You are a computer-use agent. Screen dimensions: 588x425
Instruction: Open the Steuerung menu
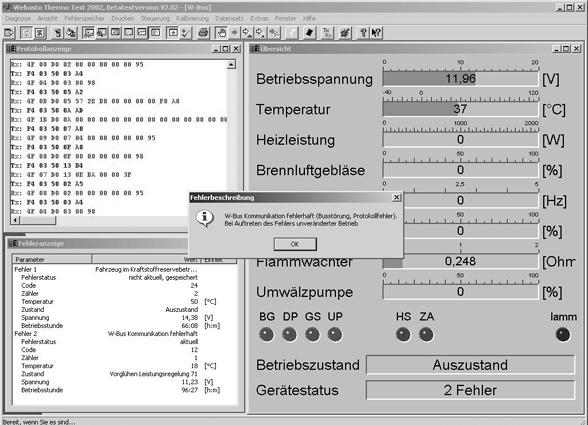[155, 18]
